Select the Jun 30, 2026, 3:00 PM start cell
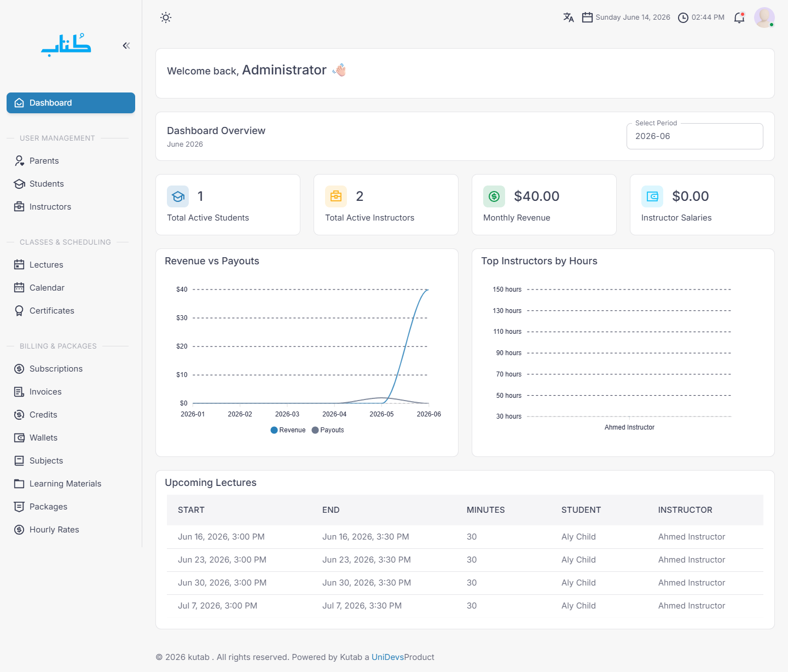This screenshot has height=672, width=788. tap(222, 583)
